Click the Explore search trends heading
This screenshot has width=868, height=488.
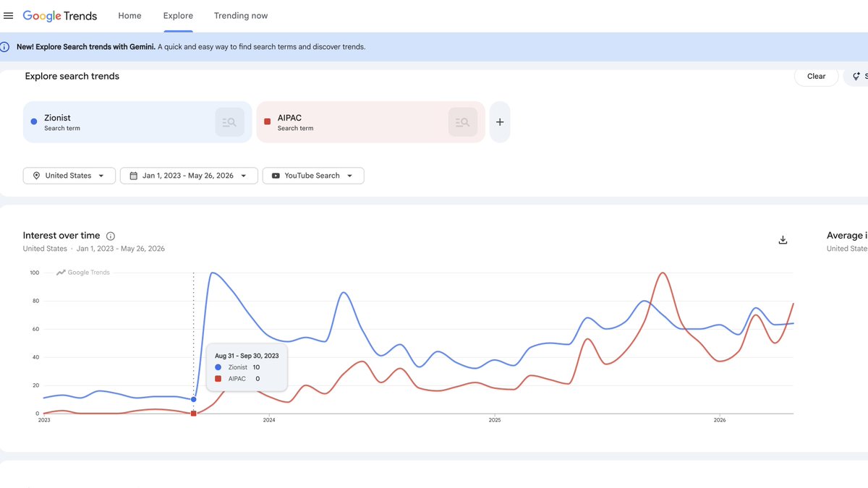72,76
